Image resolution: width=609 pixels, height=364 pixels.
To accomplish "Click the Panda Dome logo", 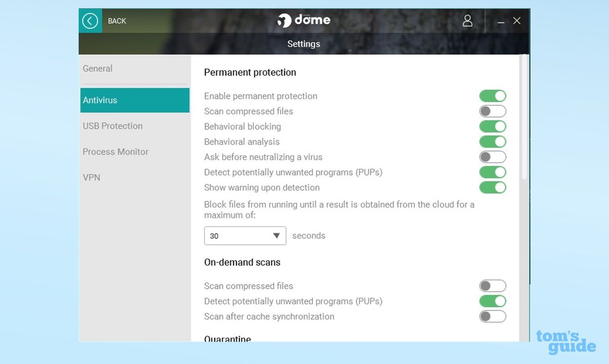I will click(x=303, y=20).
